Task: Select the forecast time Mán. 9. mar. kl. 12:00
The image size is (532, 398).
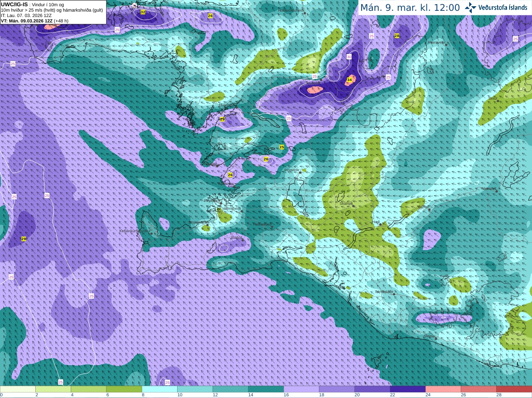Action: pos(410,7)
